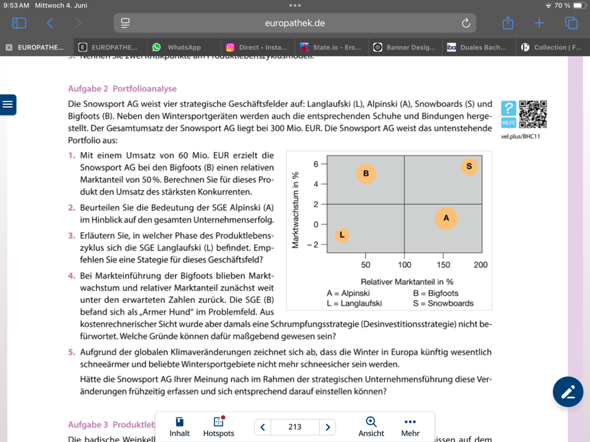This screenshot has width=590, height=442.
Task: Tap the Wi-Fi status icon
Action: click(x=548, y=6)
